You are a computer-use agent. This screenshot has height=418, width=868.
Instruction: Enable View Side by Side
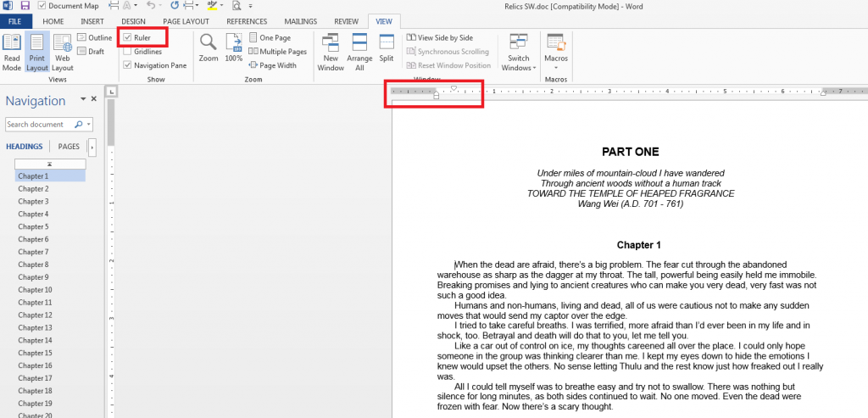(x=440, y=37)
